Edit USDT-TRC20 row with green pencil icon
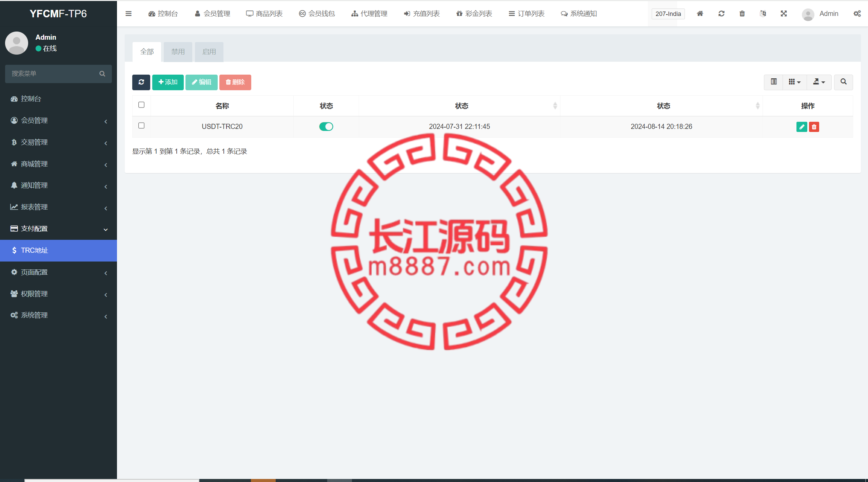The width and height of the screenshot is (868, 482). click(802, 127)
